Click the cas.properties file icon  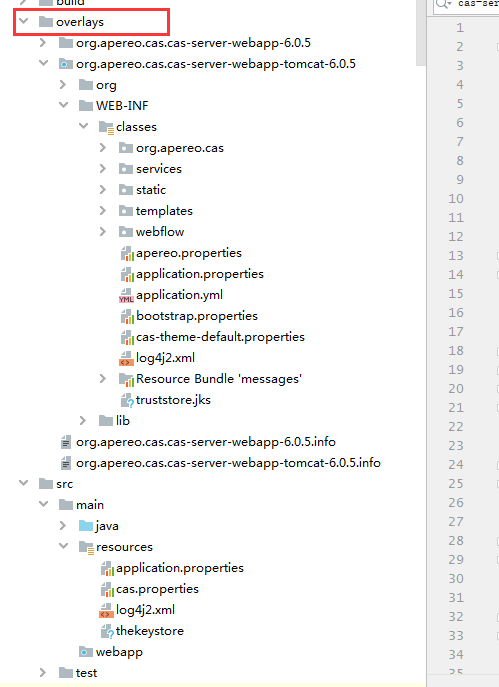(107, 590)
